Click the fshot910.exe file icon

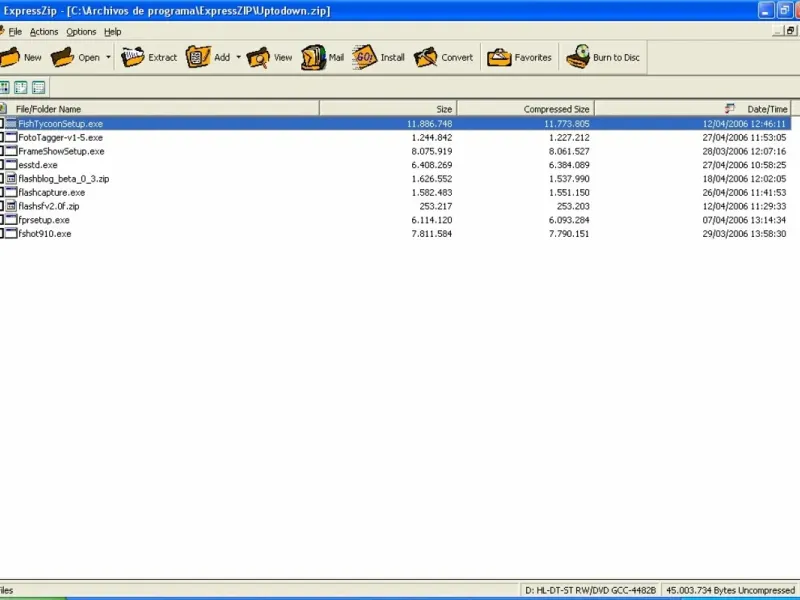pos(11,234)
